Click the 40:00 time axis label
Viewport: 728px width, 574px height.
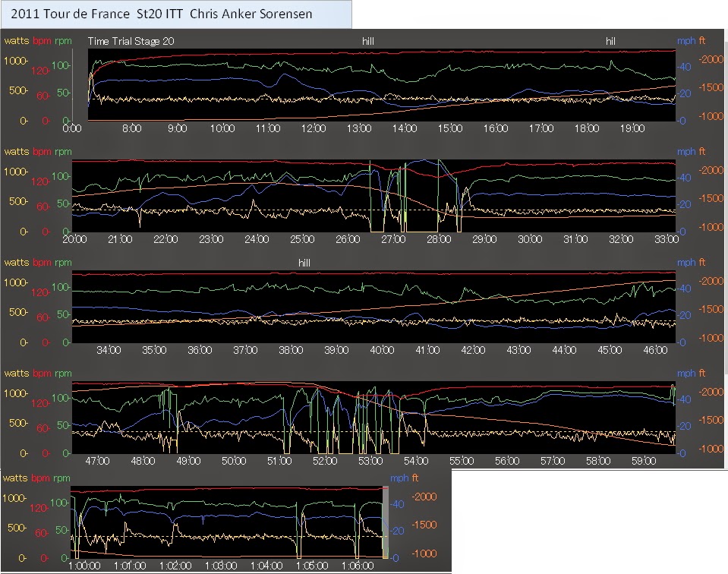382,350
